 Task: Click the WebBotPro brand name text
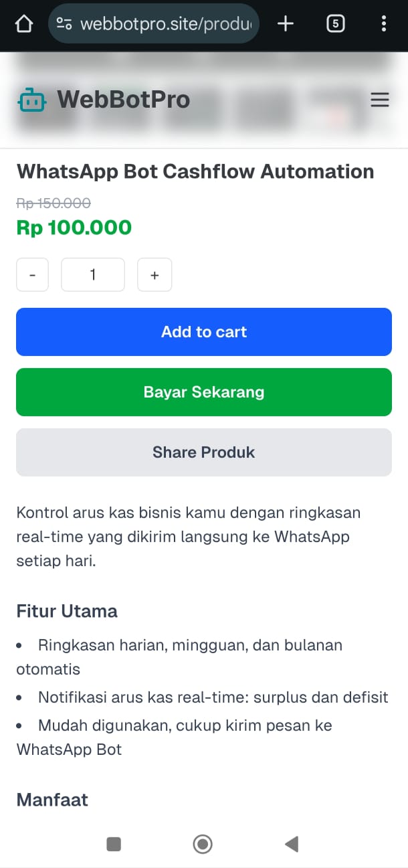124,100
